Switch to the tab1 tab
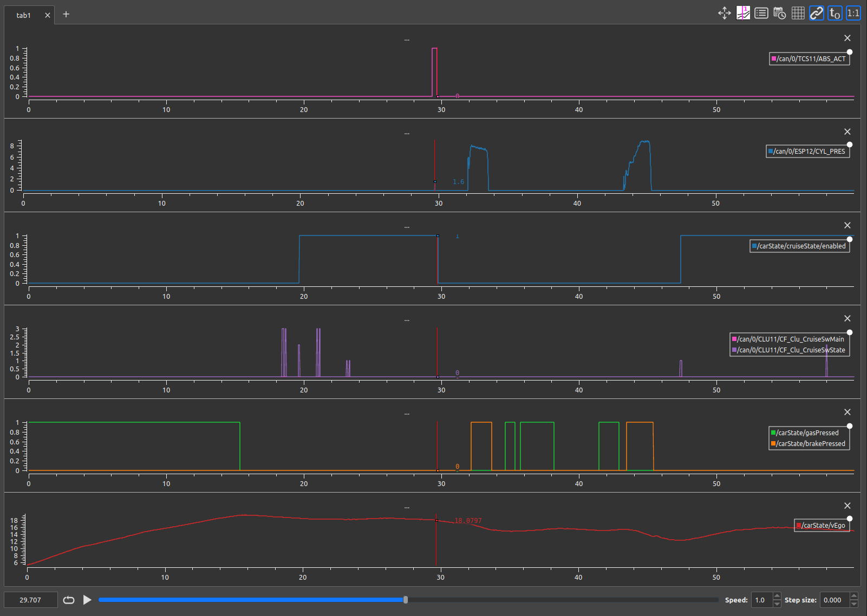867x616 pixels. click(x=24, y=15)
